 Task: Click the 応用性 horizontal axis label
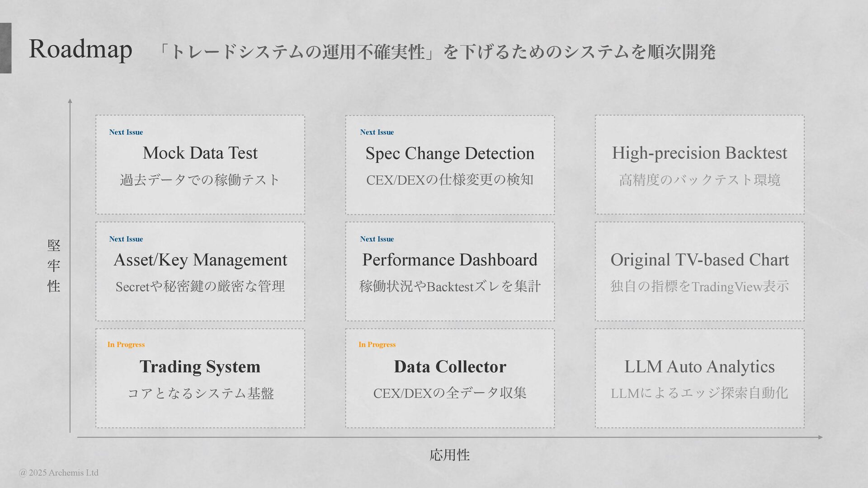(x=449, y=455)
